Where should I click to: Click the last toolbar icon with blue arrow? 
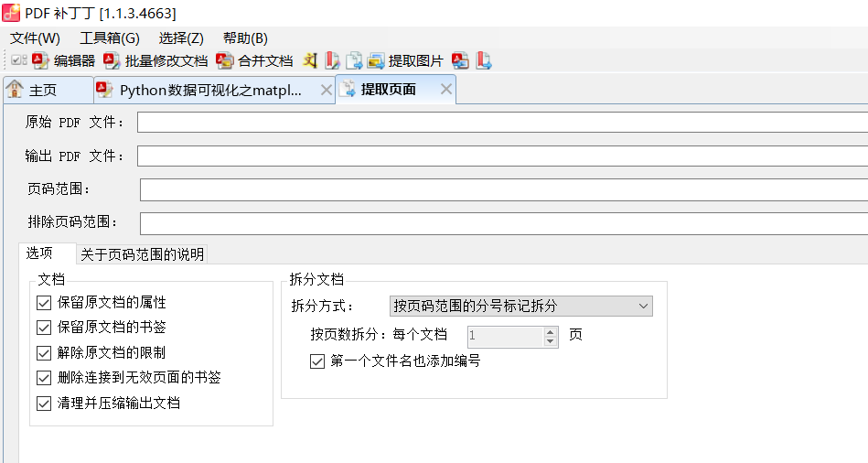pyautogui.click(x=483, y=60)
